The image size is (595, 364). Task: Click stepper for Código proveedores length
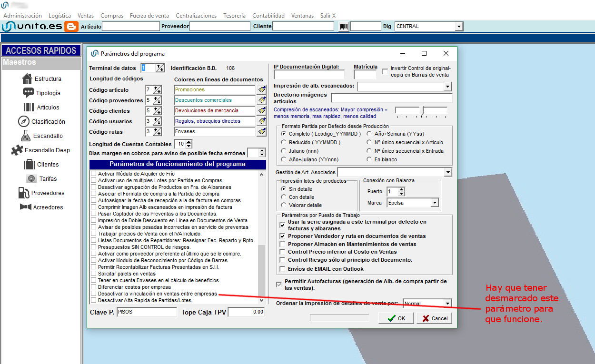[157, 100]
